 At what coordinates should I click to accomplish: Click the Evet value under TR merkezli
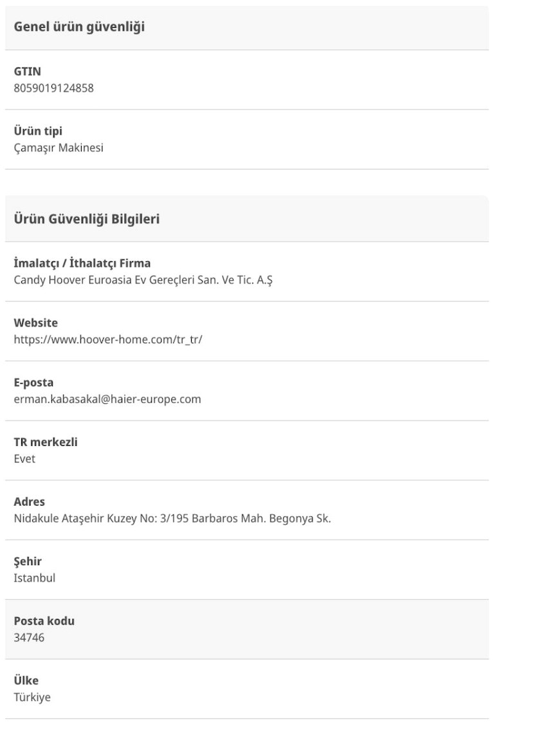(24, 459)
